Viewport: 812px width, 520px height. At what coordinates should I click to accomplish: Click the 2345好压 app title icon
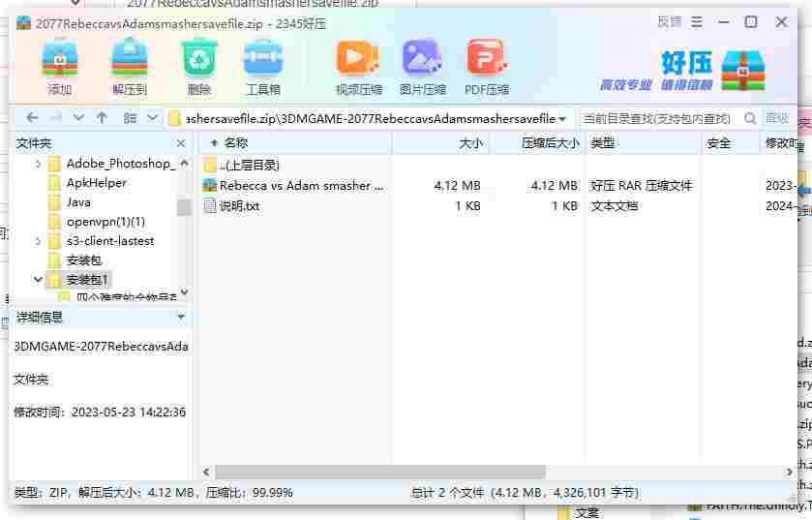(x=23, y=23)
